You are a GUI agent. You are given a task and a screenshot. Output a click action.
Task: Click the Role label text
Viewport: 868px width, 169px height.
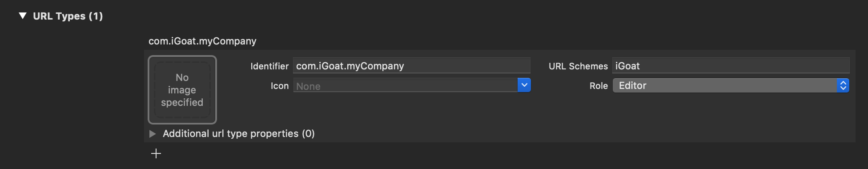(599, 86)
